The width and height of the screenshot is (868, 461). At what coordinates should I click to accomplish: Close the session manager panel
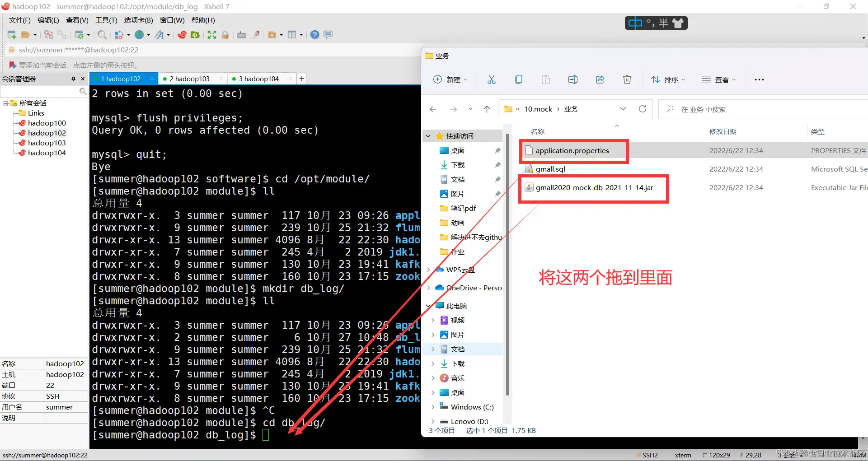[x=83, y=79]
